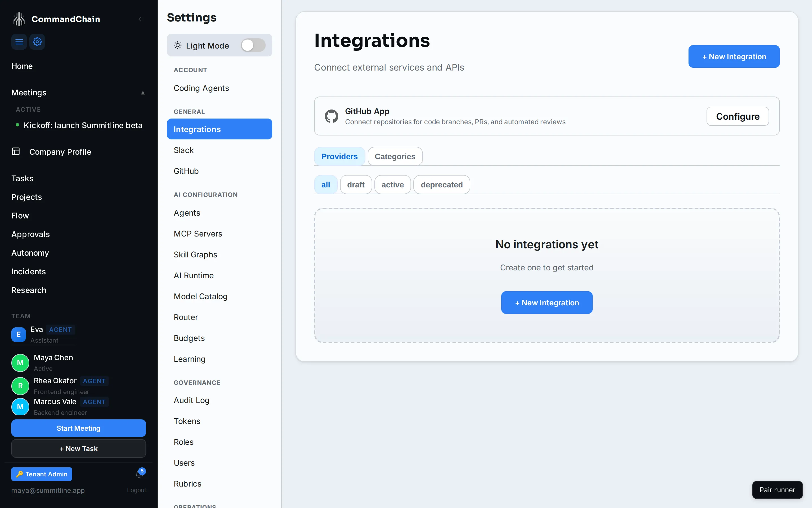Toggle the Light Mode switch
This screenshot has width=812, height=508.
(x=253, y=45)
